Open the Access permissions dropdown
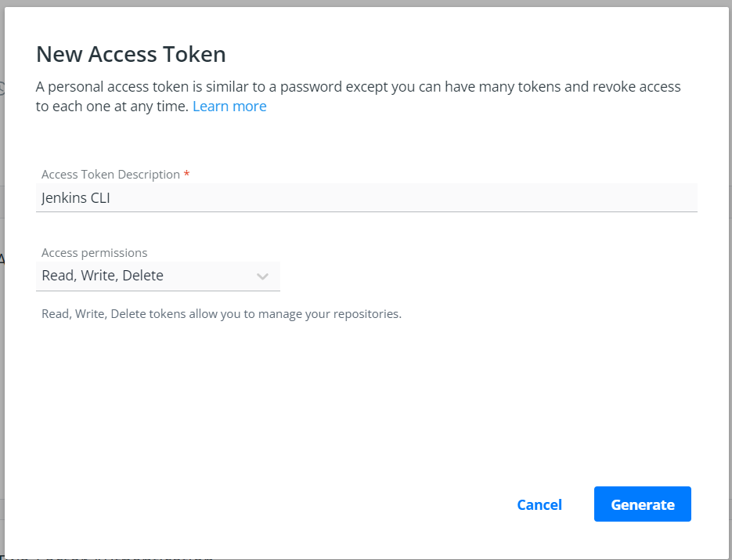 coord(158,276)
